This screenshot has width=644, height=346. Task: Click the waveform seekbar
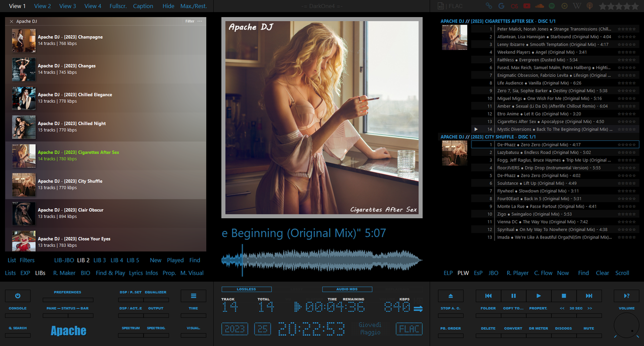coord(322,260)
